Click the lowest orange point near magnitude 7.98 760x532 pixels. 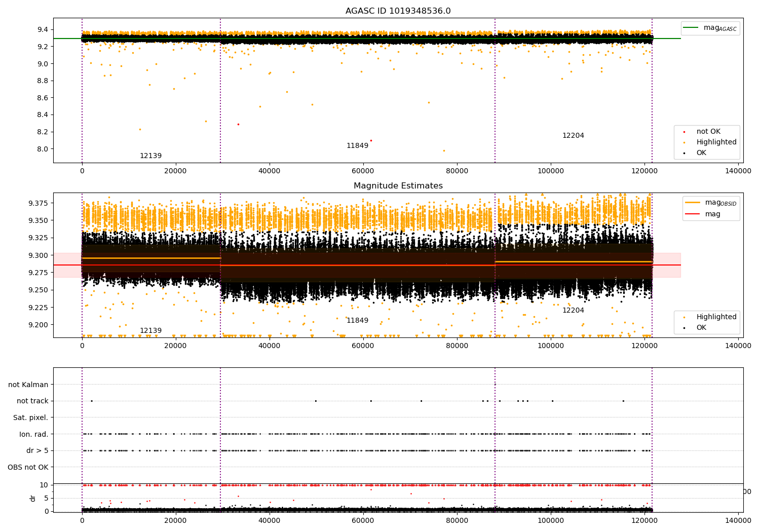[x=444, y=150]
